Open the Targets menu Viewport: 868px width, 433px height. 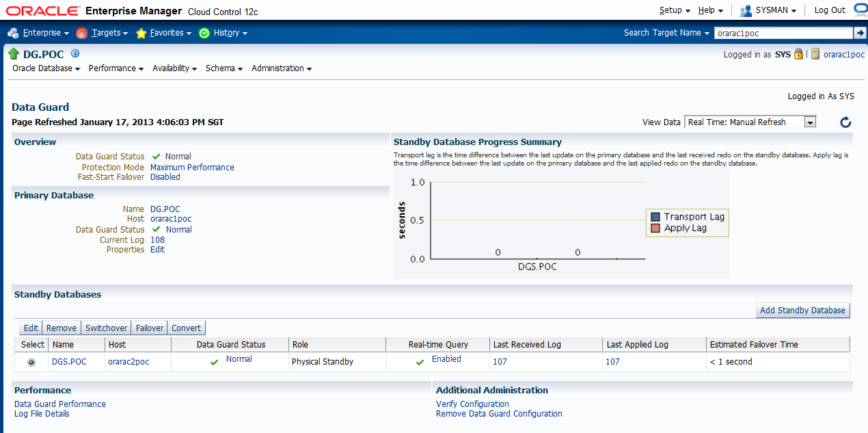click(109, 33)
